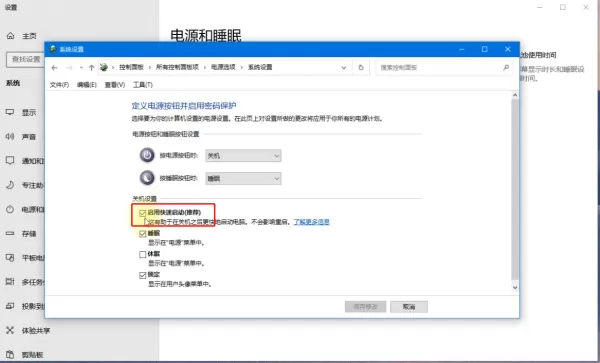Open the 查看(V) menu
The image size is (600, 363).
115,85
